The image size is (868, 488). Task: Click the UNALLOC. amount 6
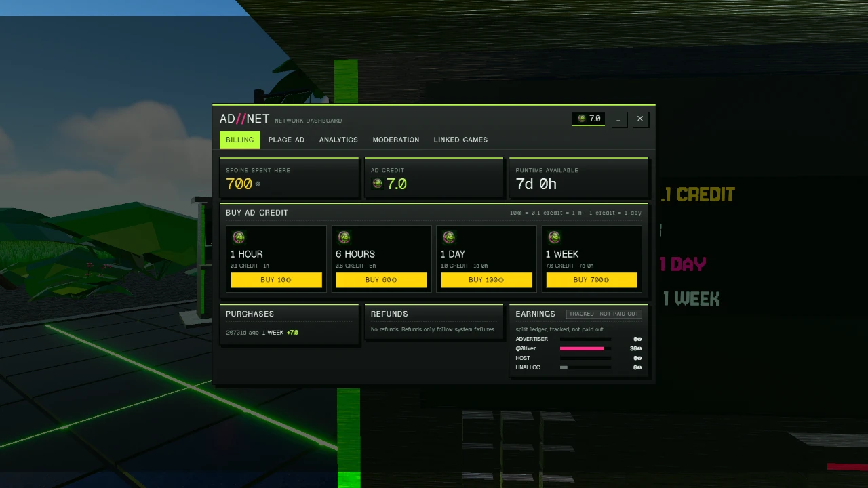pos(637,367)
